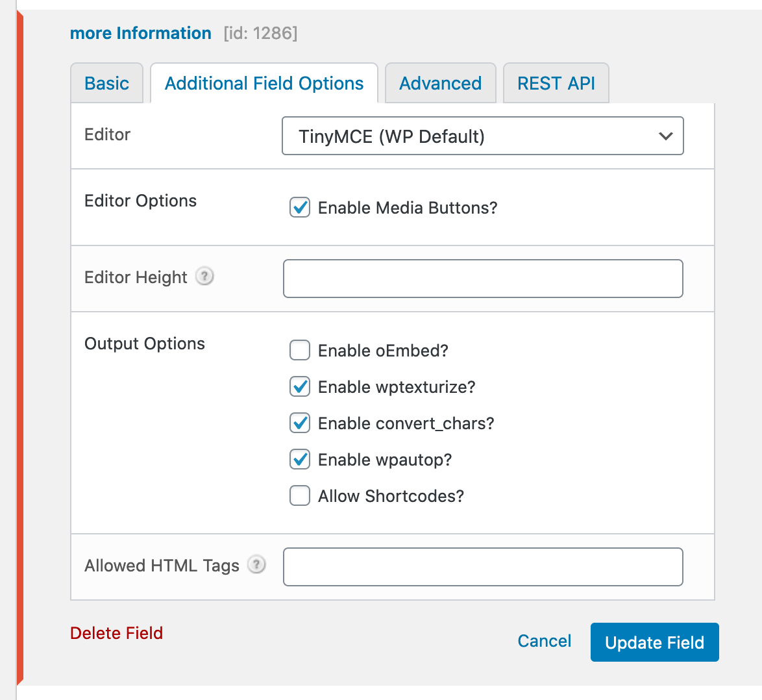762x700 pixels.
Task: Select the Additional Field Options tab
Action: tap(264, 84)
